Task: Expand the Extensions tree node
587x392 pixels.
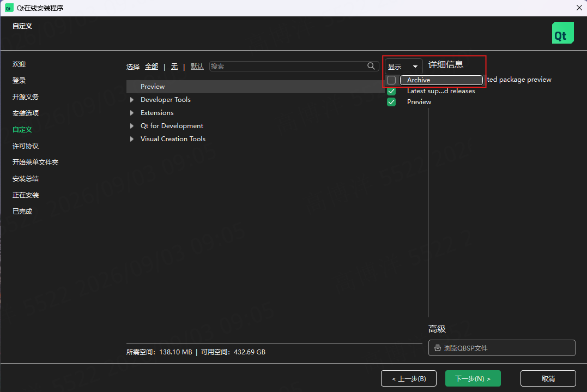Action: [132, 113]
